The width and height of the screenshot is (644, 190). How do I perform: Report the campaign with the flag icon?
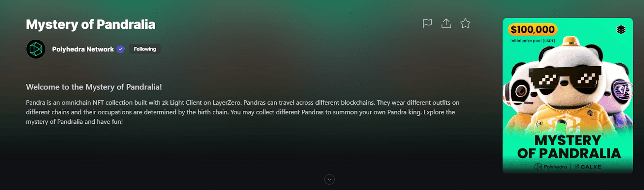point(427,23)
